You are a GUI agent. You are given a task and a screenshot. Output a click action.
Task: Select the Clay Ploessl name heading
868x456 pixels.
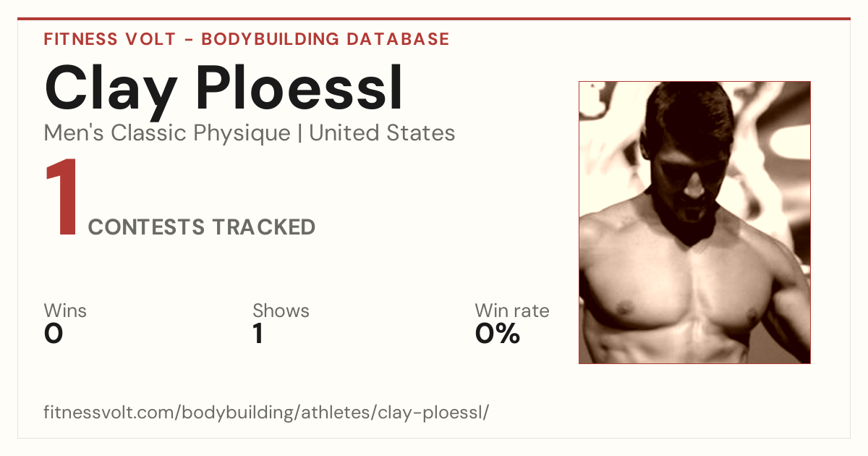coord(224,90)
